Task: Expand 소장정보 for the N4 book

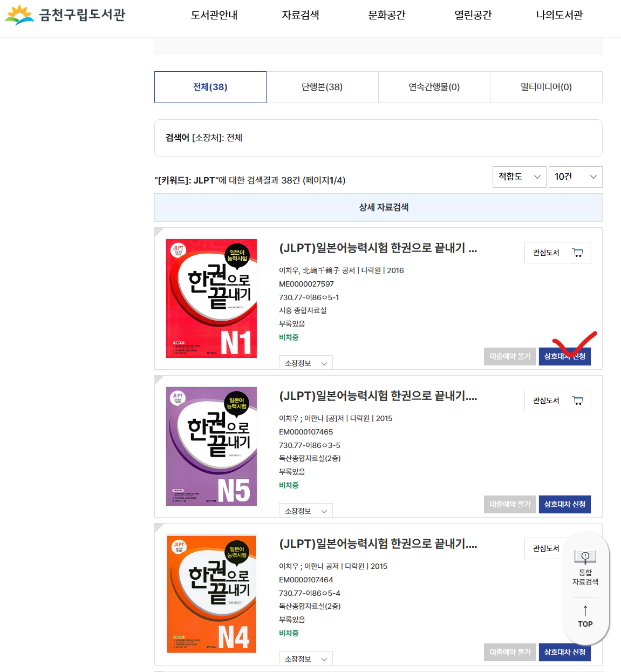Action: (306, 659)
